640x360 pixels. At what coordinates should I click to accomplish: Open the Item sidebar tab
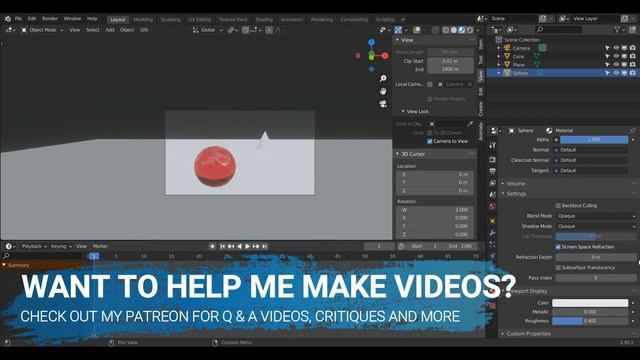tap(481, 44)
